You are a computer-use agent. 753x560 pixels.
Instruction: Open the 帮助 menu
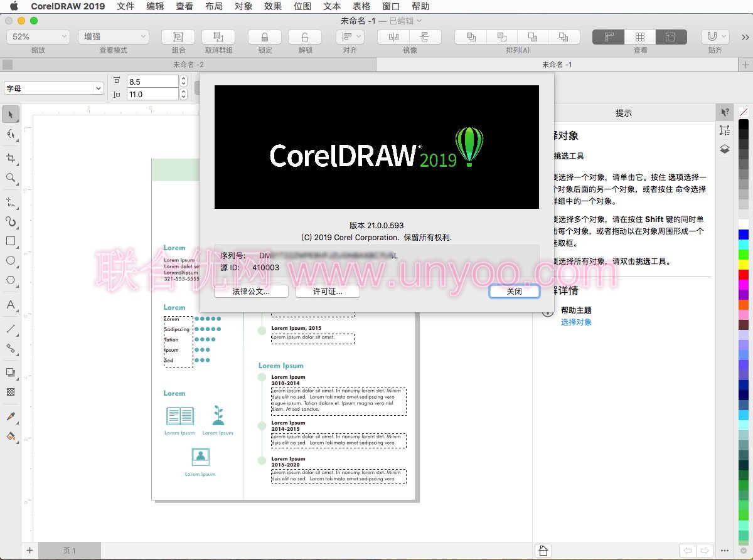tap(420, 6)
